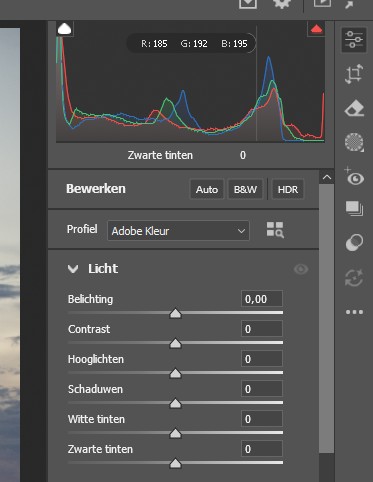Image resolution: width=373 pixels, height=482 pixels.
Task: Click the Zwarte tinten label below histogram
Action: tap(160, 155)
